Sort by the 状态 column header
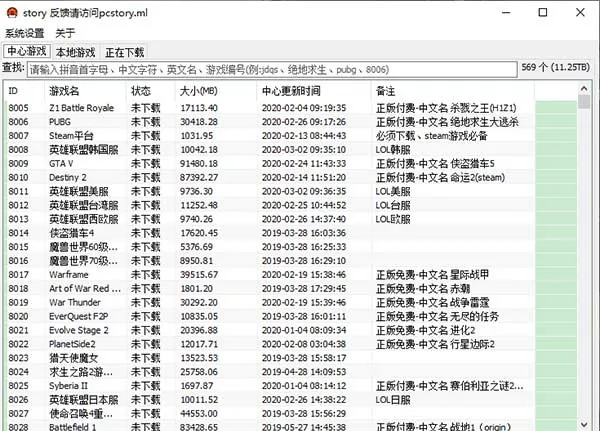This screenshot has width=600, height=431. (x=151, y=91)
